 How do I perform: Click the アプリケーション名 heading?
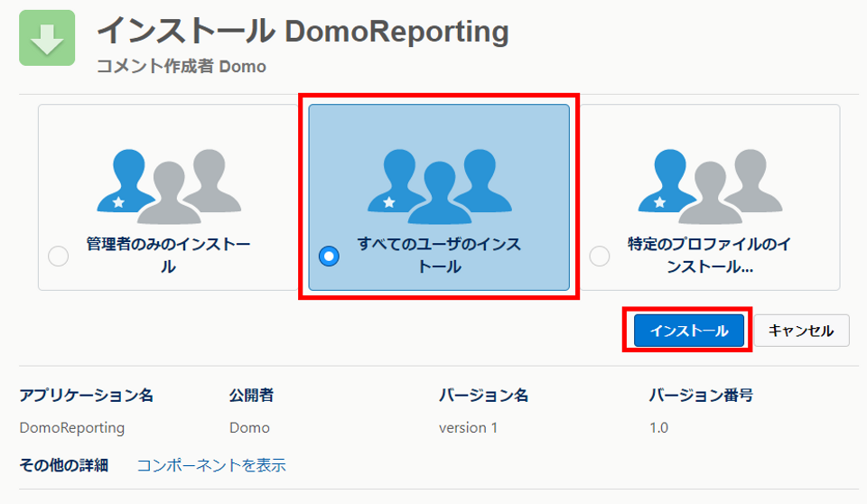coord(87,395)
